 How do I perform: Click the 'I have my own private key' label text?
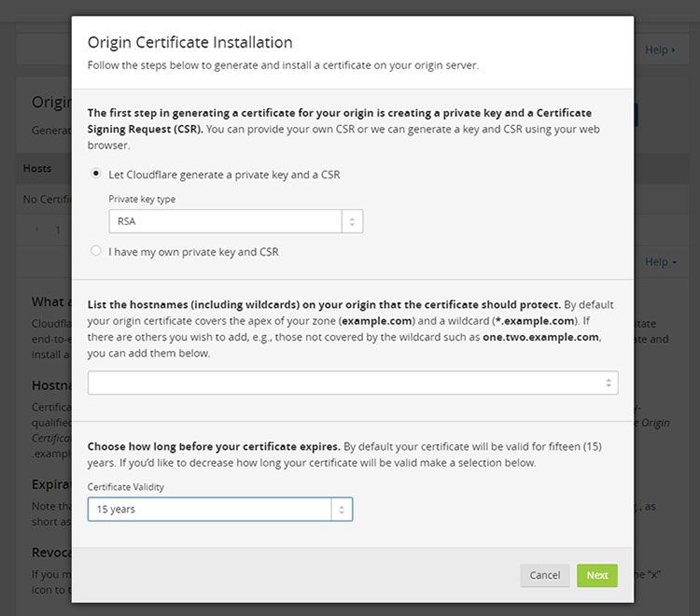pos(193,251)
